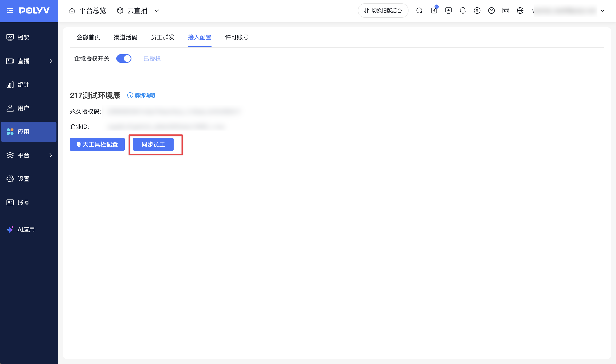Screen dimensions: 616x364
Task: Click 同步员工 button
Action: click(153, 144)
